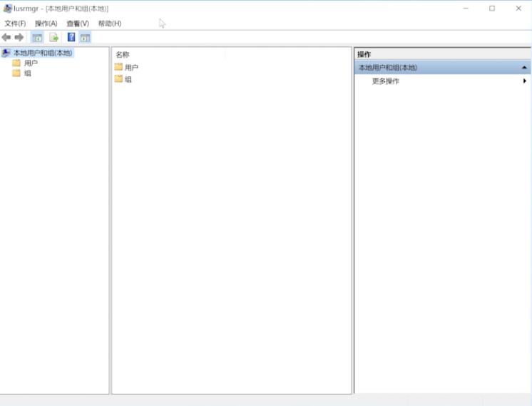Viewport: 532px width, 406px height.
Task: Open the 查看(V) menu
Action: pyautogui.click(x=78, y=24)
